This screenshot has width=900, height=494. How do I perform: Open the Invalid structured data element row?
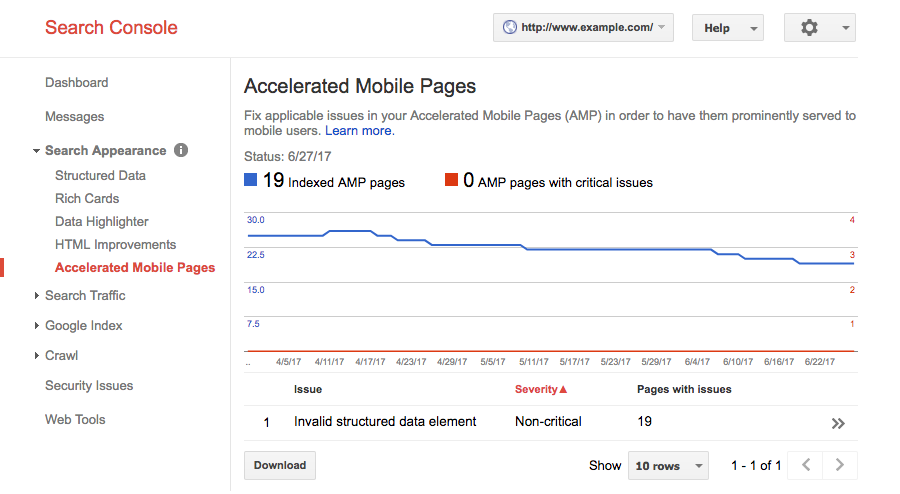pos(551,423)
